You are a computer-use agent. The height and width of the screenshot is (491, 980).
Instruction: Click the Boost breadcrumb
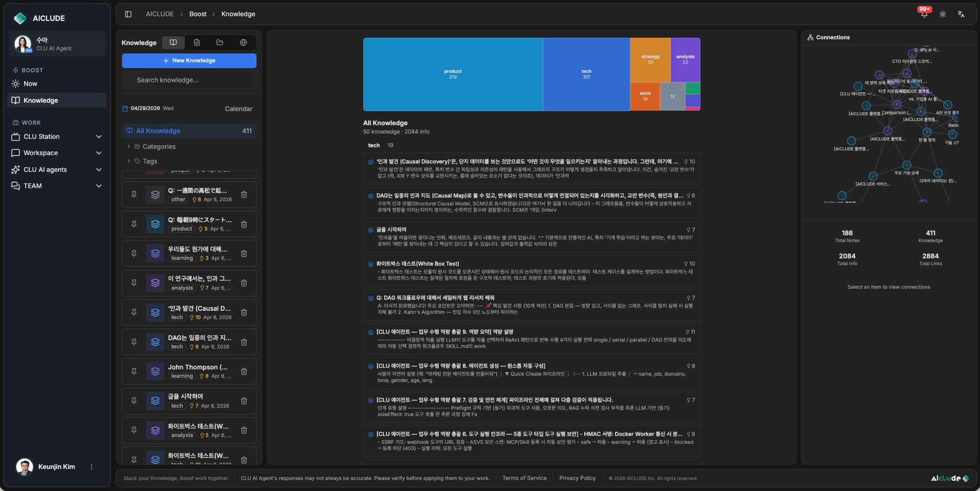[x=198, y=14]
